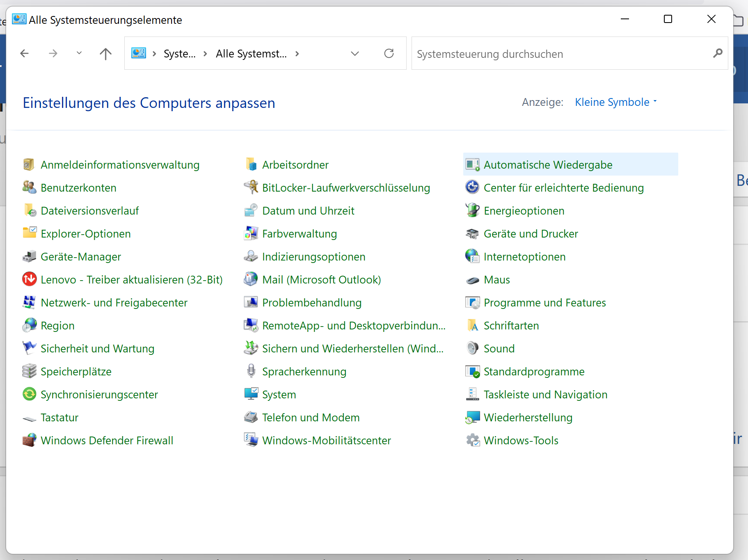The width and height of the screenshot is (748, 560).
Task: Click the green Synchronisierungscenter icon
Action: 29,394
